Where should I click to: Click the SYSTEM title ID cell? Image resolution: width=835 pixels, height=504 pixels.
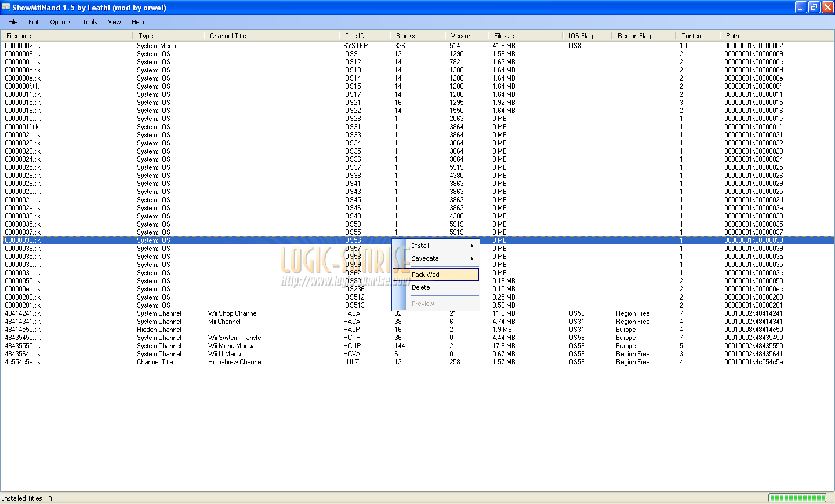(356, 46)
